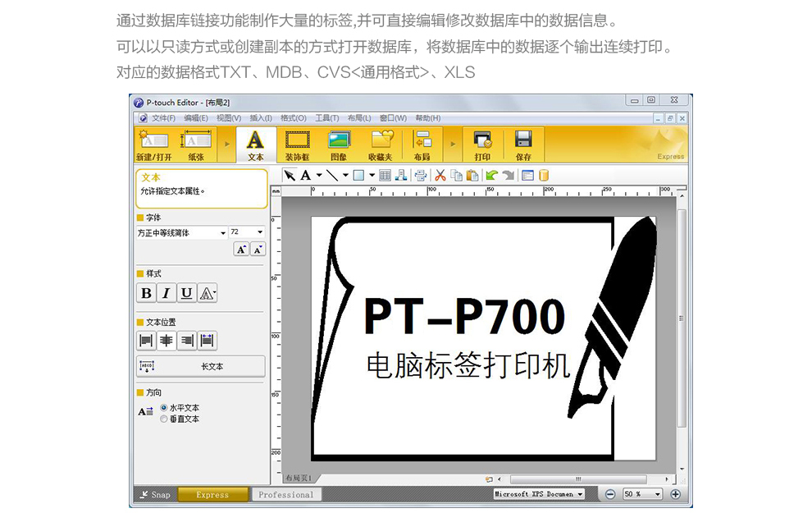Image resolution: width=812 pixels, height=513 pixels.
Task: Open the font size 72 dropdown
Action: click(x=260, y=232)
